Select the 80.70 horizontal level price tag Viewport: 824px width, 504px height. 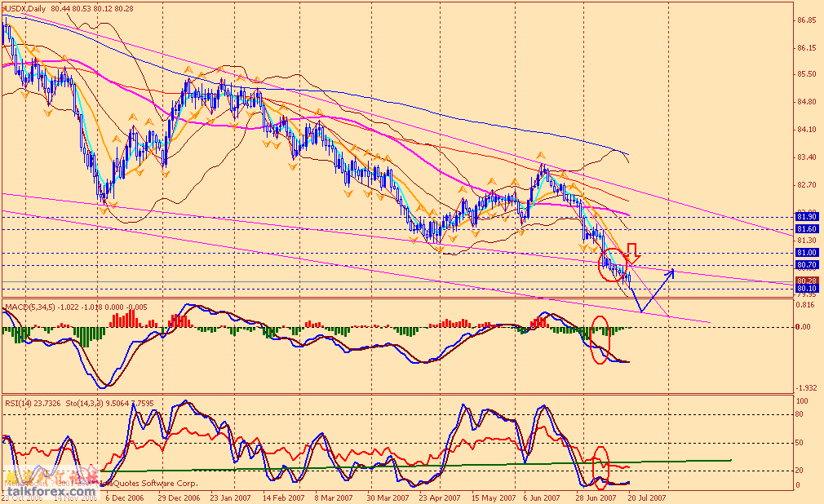(807, 265)
